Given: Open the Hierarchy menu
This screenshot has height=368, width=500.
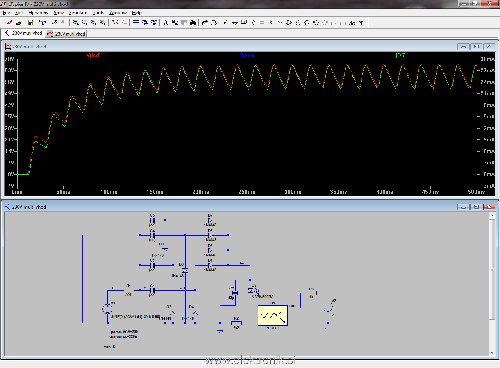Looking at the screenshot, I should point(38,13).
